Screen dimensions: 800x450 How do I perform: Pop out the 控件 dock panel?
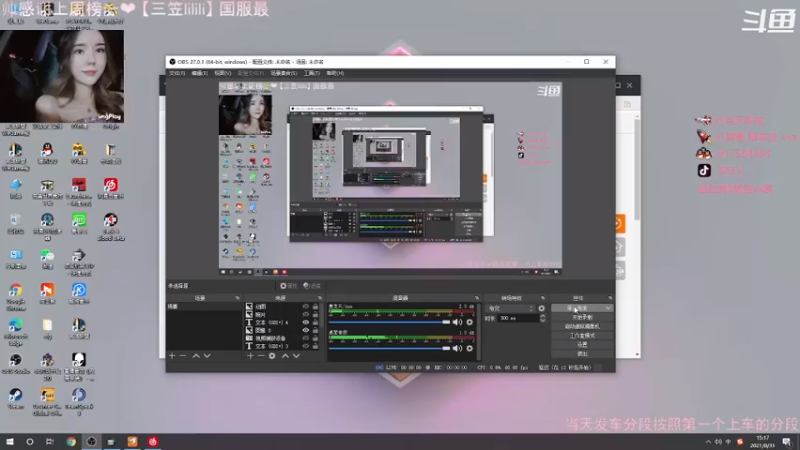pos(610,298)
